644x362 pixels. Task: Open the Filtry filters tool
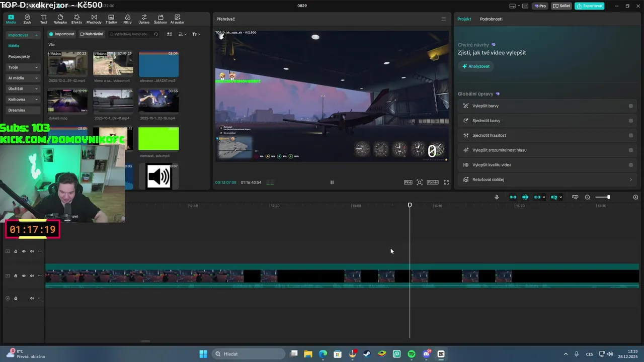[x=127, y=19]
